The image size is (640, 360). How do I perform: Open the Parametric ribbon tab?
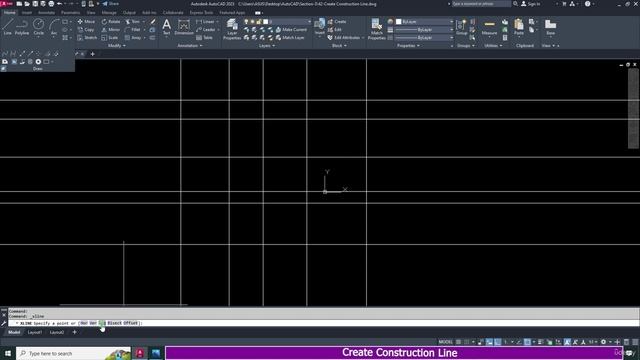click(x=71, y=13)
